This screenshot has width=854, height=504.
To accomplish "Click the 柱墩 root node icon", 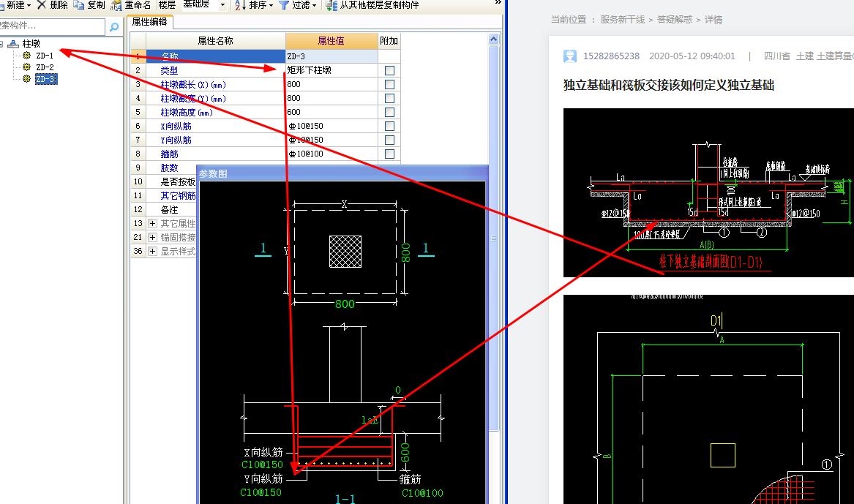I will click(x=14, y=44).
